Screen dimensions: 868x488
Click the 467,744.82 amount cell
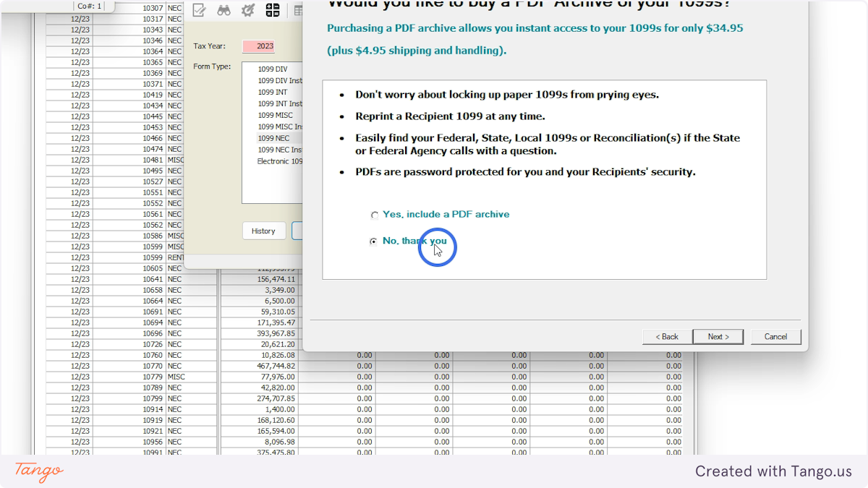point(260,366)
